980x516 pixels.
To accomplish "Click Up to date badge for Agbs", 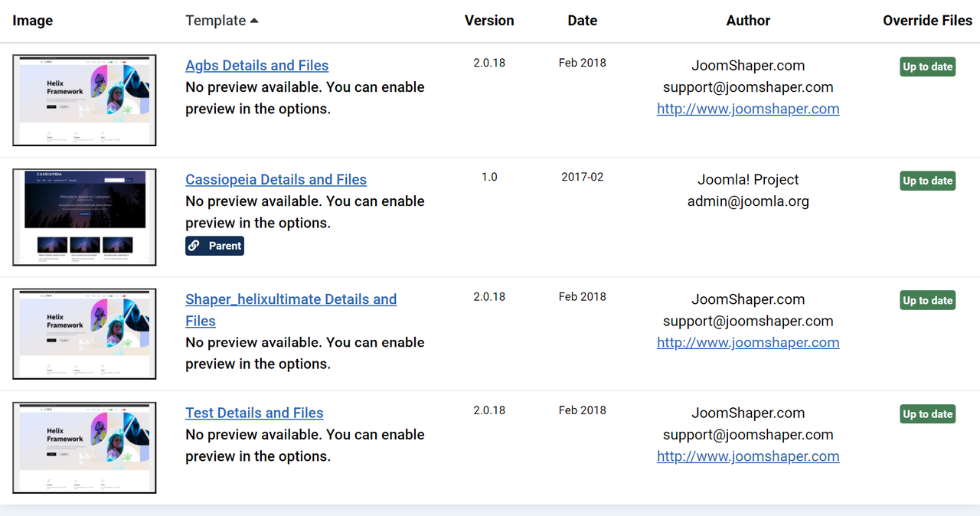I will click(927, 67).
